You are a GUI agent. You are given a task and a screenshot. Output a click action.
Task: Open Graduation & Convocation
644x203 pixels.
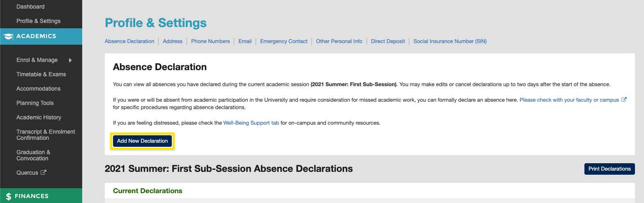(33, 155)
